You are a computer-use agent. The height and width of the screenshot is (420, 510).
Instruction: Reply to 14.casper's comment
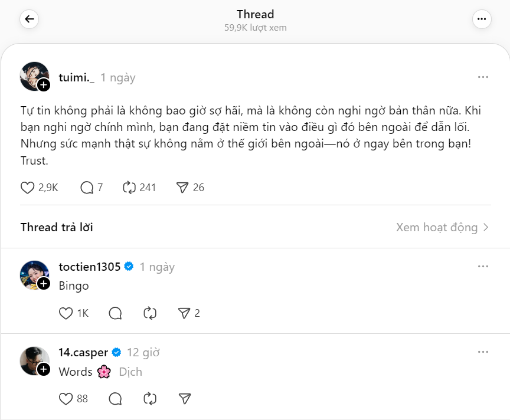click(x=115, y=399)
